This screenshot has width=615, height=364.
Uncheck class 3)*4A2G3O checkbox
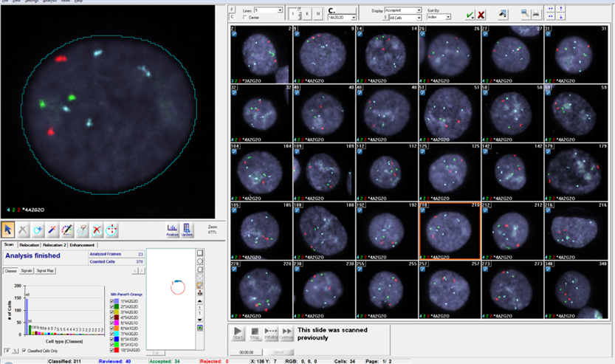(x=112, y=312)
